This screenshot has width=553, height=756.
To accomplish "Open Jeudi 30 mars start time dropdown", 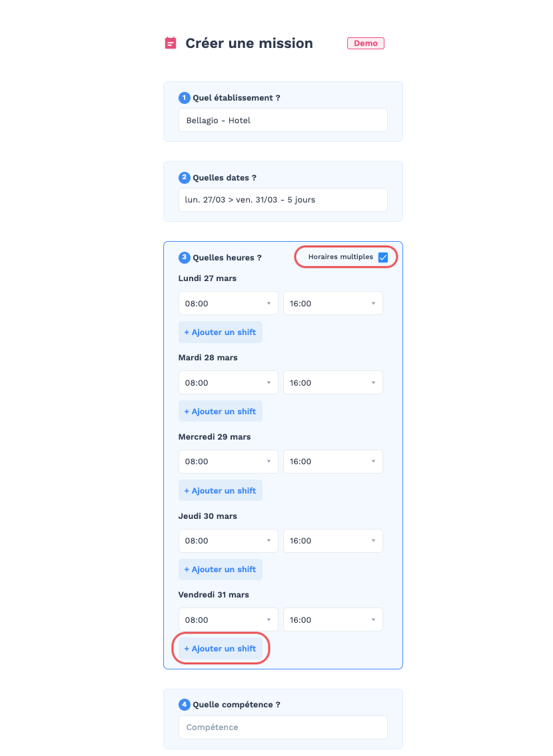I will [x=228, y=540].
